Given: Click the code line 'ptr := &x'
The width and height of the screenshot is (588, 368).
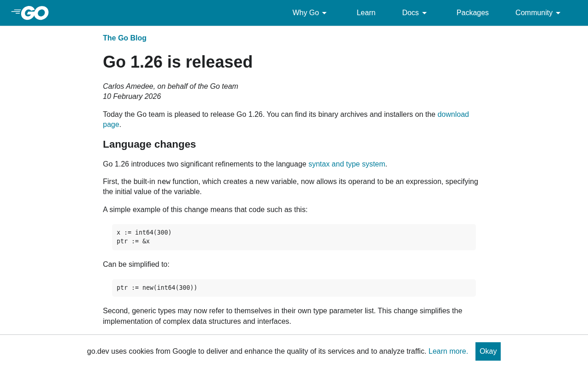Looking at the screenshot, I should tap(133, 241).
